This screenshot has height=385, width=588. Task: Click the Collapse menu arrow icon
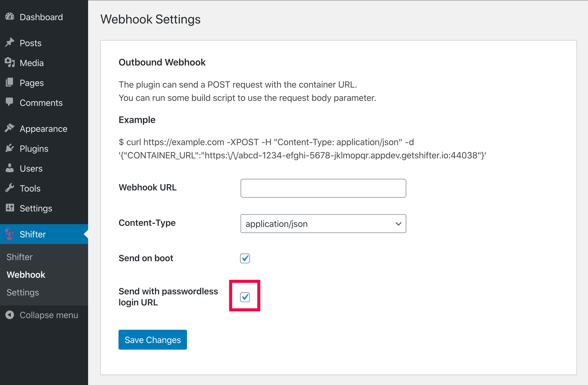(x=10, y=315)
